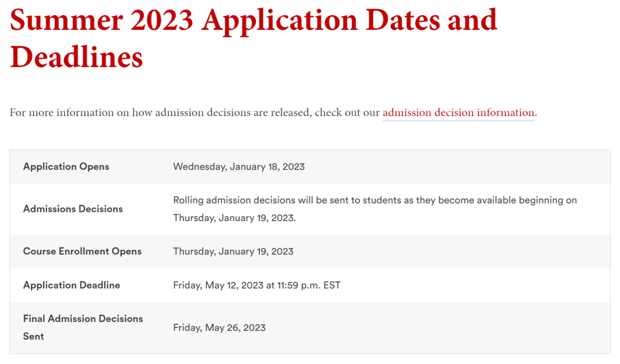The height and width of the screenshot is (364, 620).
Task: Click the Summer 2023 Application Dates heading
Action: coord(254,38)
